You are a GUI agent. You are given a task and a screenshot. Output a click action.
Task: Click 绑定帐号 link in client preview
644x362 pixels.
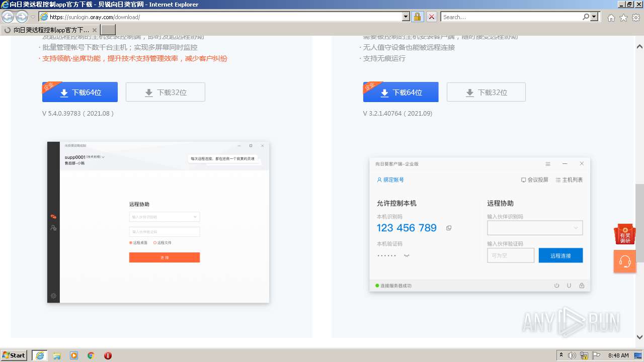[390, 180]
